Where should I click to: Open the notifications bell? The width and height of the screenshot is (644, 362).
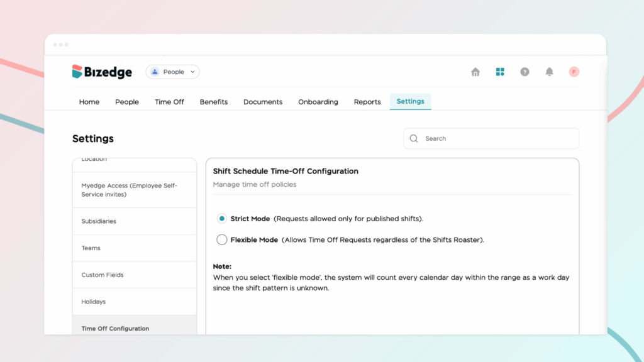pyautogui.click(x=549, y=72)
